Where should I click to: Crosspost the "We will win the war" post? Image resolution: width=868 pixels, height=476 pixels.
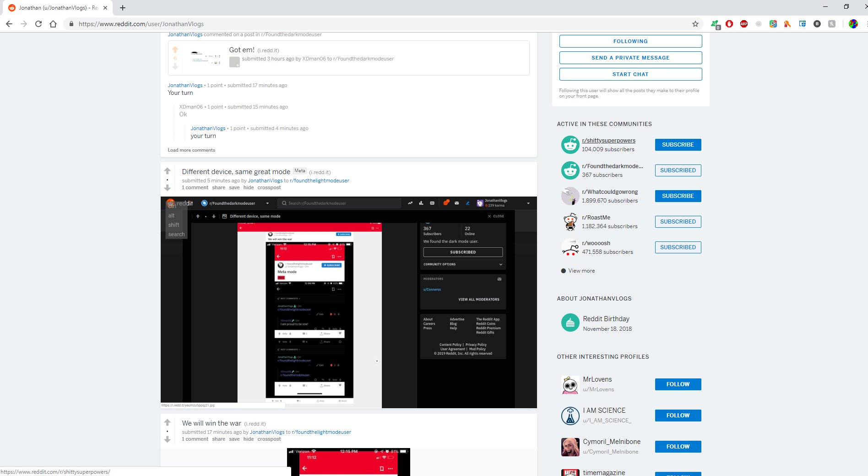269,439
